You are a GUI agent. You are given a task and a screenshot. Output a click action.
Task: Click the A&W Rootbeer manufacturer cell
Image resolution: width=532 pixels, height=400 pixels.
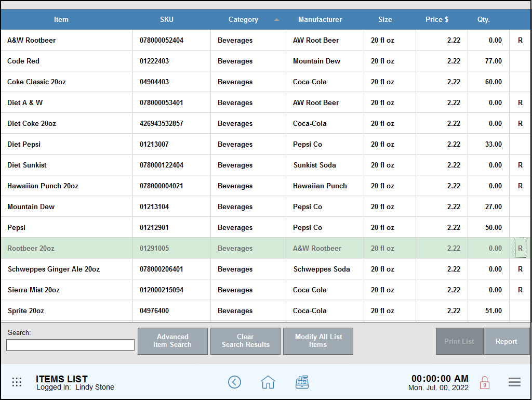point(317,248)
